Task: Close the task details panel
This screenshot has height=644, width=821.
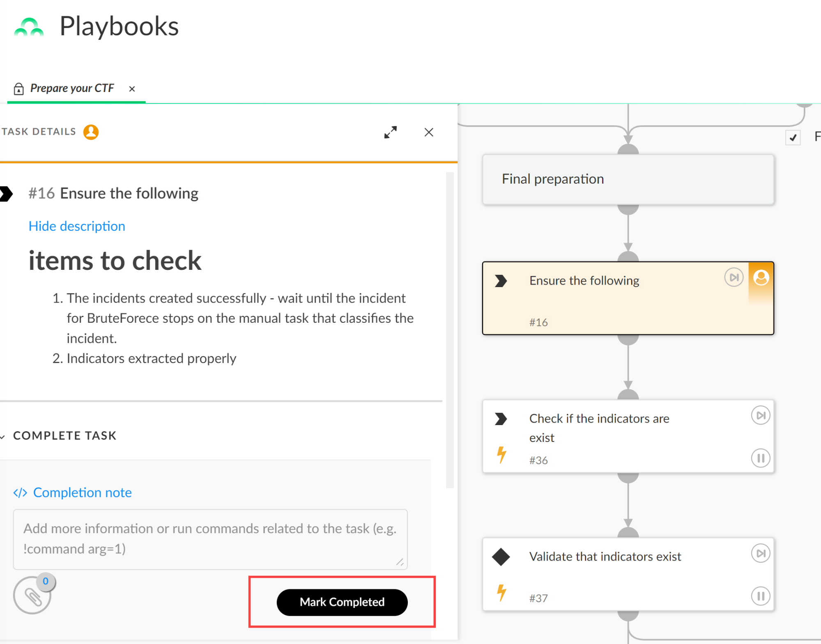Action: click(x=428, y=132)
